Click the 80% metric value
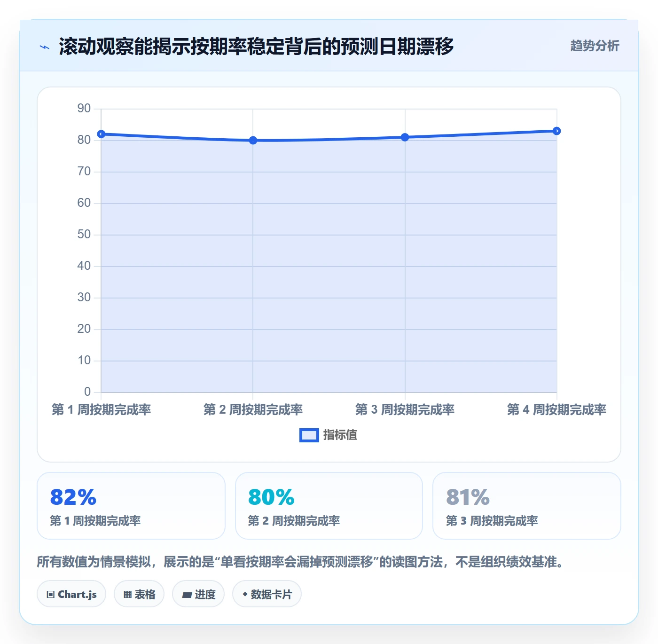This screenshot has width=658, height=644. [271, 497]
